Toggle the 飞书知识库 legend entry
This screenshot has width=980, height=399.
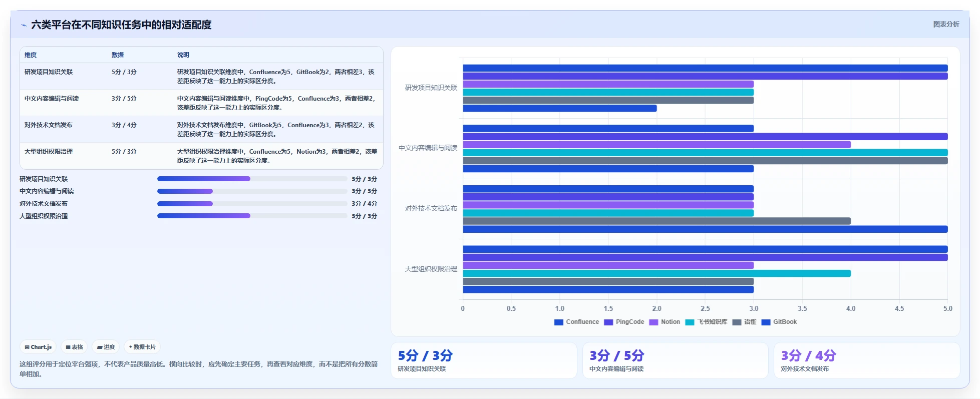(706, 322)
